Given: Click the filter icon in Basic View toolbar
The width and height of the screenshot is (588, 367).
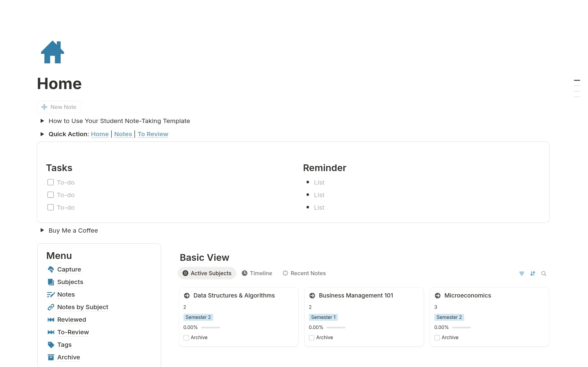Looking at the screenshot, I should click(x=522, y=273).
